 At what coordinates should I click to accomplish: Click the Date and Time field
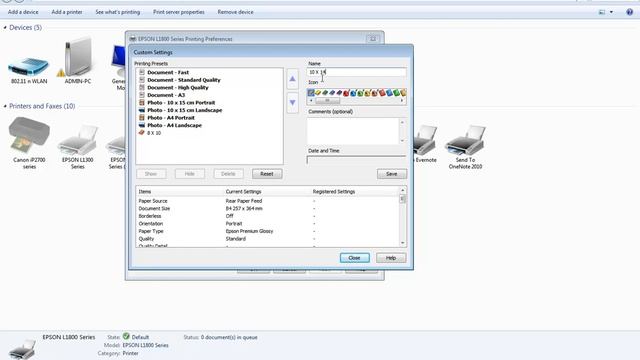point(356,160)
